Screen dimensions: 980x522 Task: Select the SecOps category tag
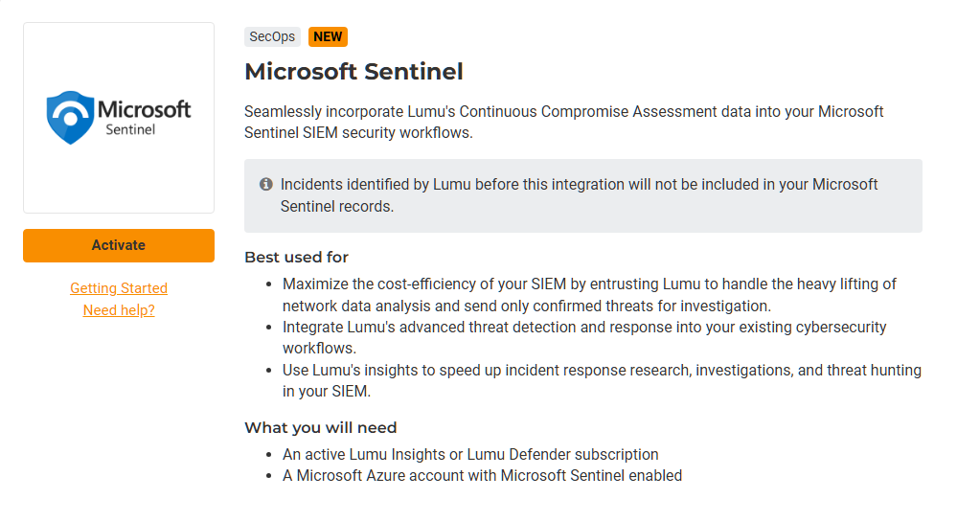click(x=272, y=37)
